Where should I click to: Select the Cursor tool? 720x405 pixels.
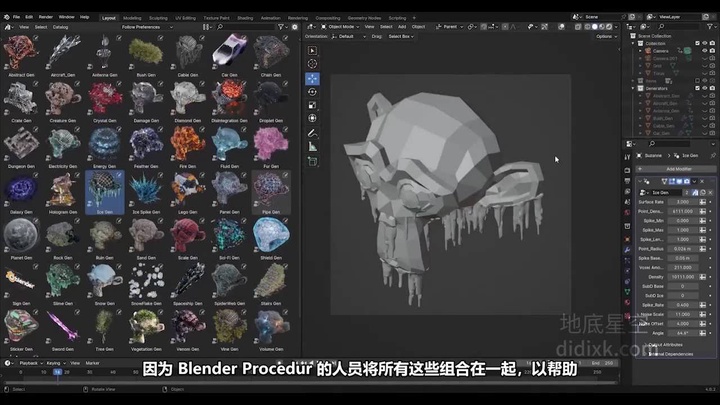point(312,63)
